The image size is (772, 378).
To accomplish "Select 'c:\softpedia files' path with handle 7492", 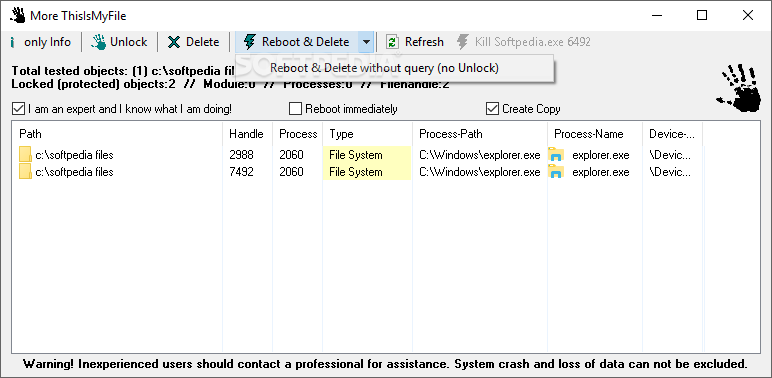I will coord(74,172).
